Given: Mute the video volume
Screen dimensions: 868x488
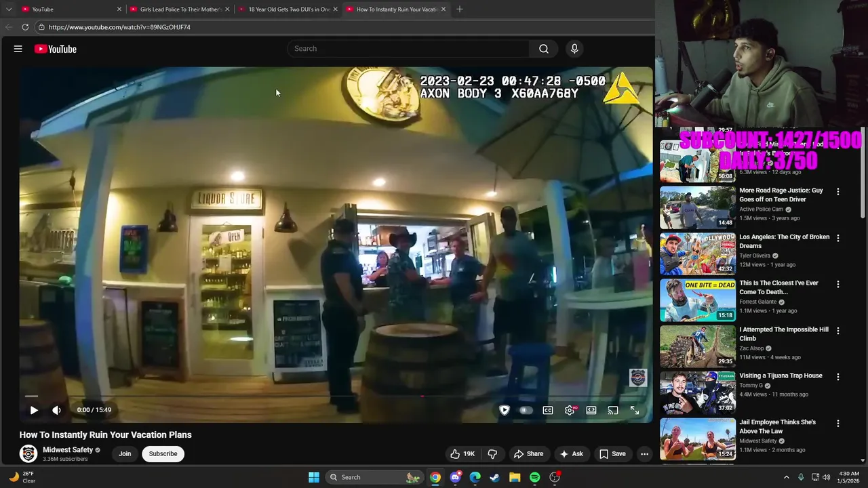Looking at the screenshot, I should point(56,410).
